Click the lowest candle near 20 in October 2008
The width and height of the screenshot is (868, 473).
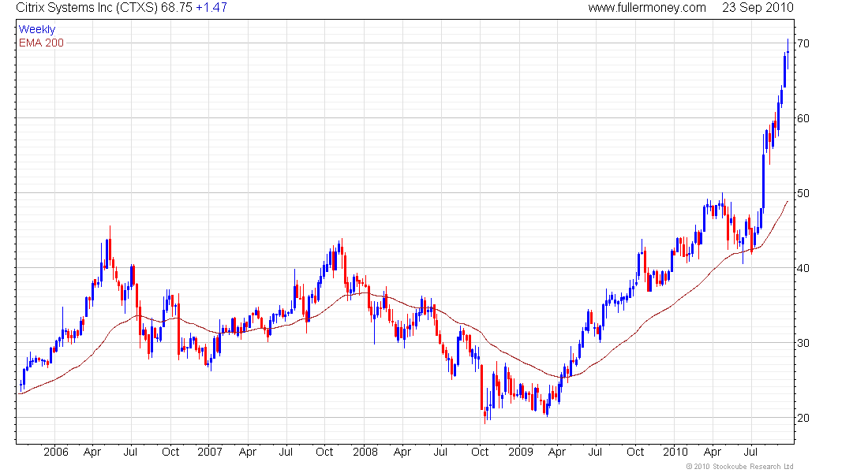(x=485, y=414)
